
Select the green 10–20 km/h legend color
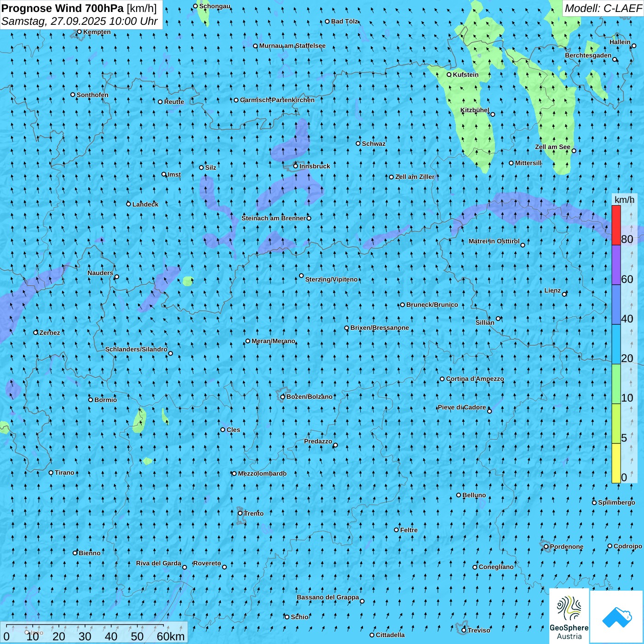click(x=616, y=384)
